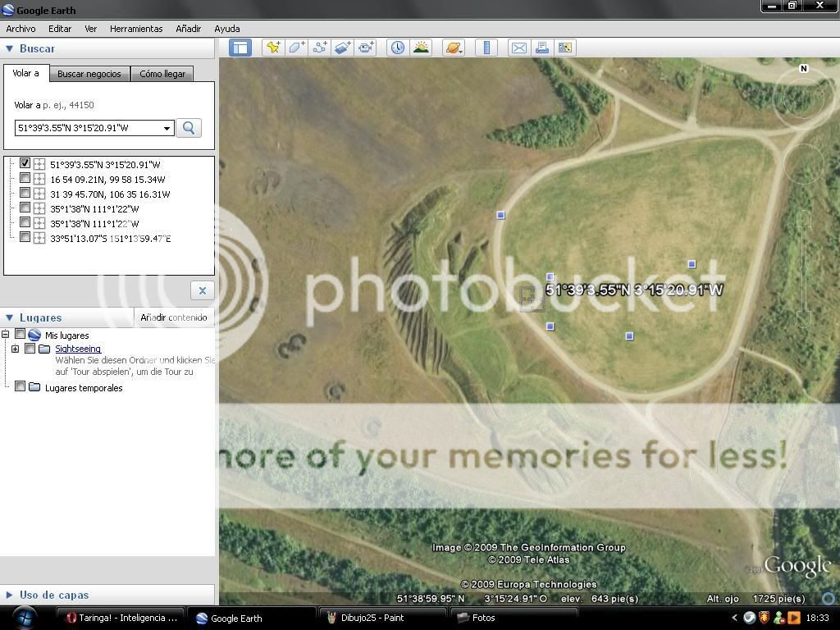
Task: Open the ruler measuring tool
Action: coord(486,48)
